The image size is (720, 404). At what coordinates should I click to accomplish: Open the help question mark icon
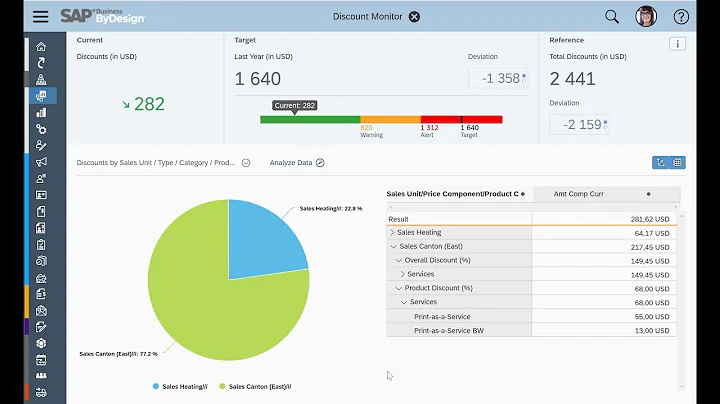(681, 17)
